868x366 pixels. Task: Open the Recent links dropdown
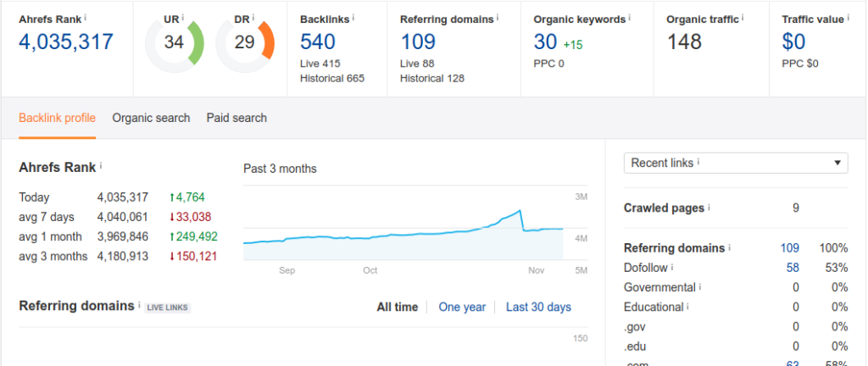pos(736,164)
